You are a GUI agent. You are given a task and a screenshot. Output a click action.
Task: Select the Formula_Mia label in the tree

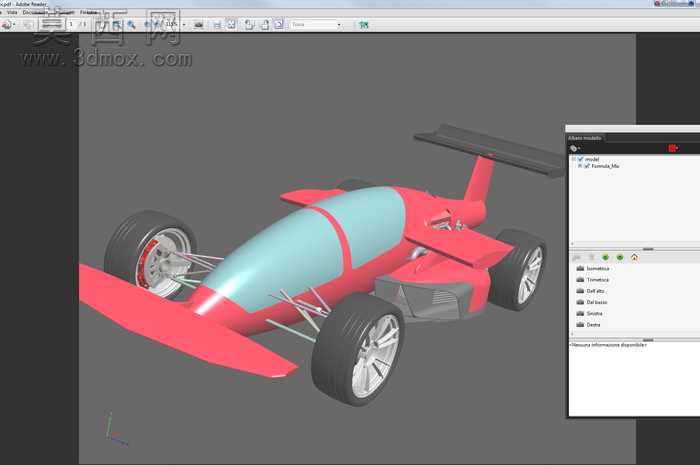[605, 166]
